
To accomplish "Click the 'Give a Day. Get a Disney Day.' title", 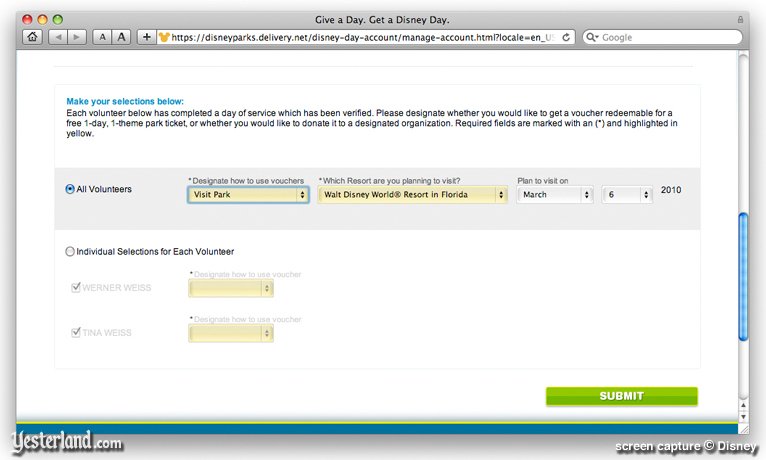I will click(382, 20).
